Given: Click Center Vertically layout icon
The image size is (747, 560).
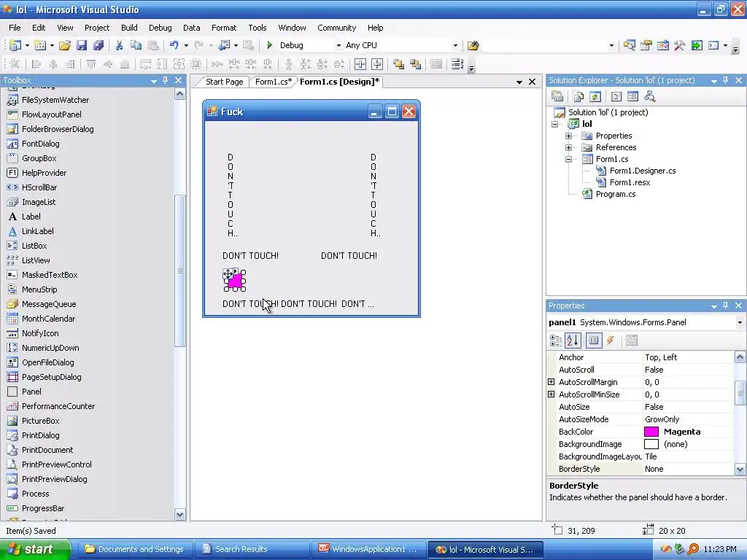Looking at the screenshot, I should point(377,64).
